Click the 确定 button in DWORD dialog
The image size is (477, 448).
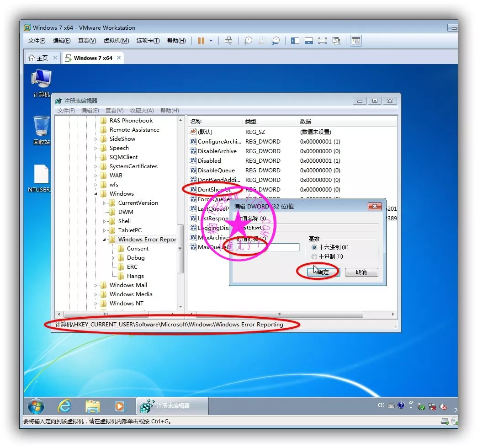point(323,272)
